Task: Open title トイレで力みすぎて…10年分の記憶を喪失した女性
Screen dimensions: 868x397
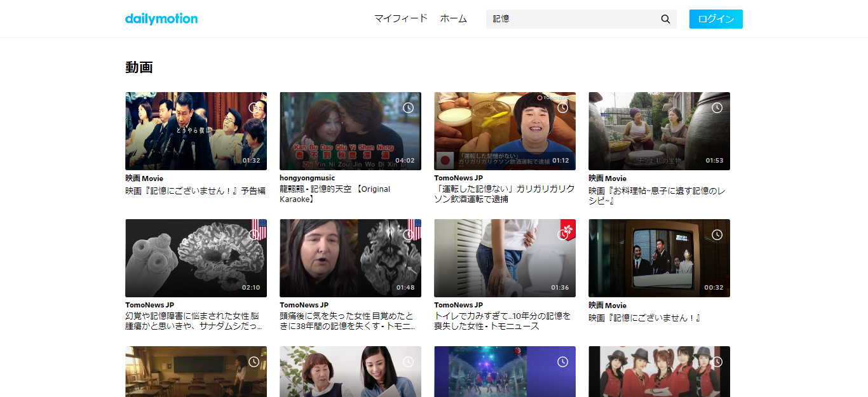Action: coord(503,321)
